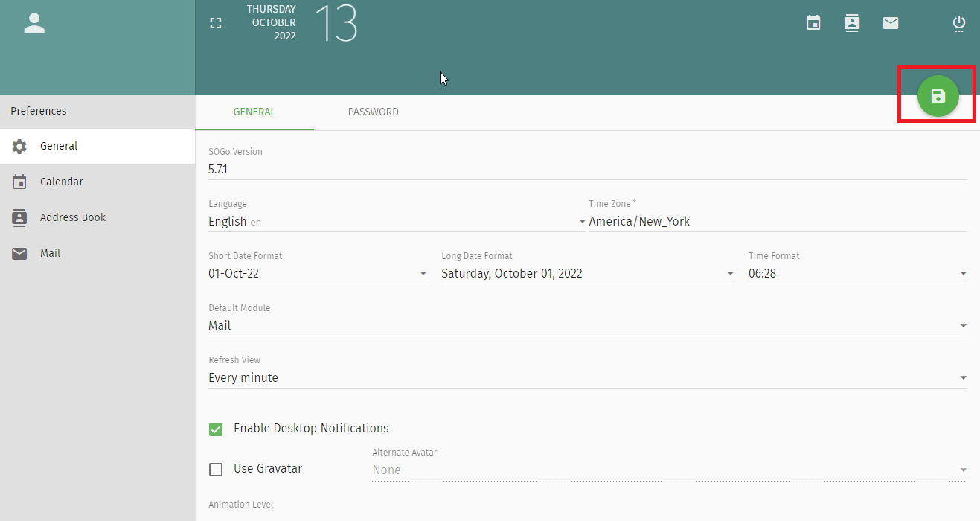Click the SOGo Version 5.7.1 field
Viewport: 980px width, 521px height.
click(587, 169)
